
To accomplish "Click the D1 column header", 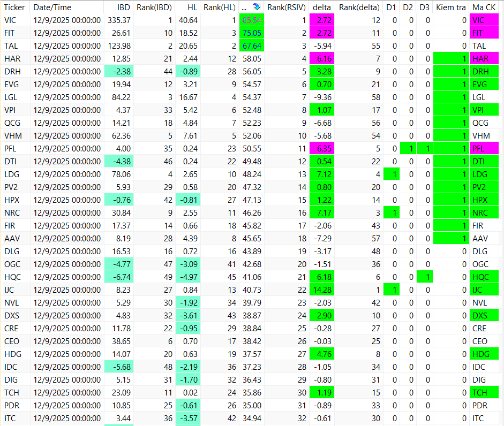I will point(392,7).
